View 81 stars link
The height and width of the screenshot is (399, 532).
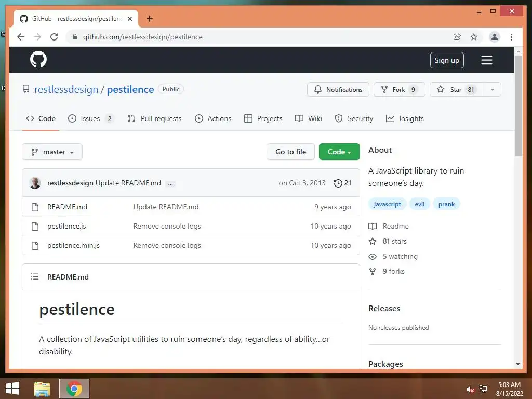click(388, 241)
